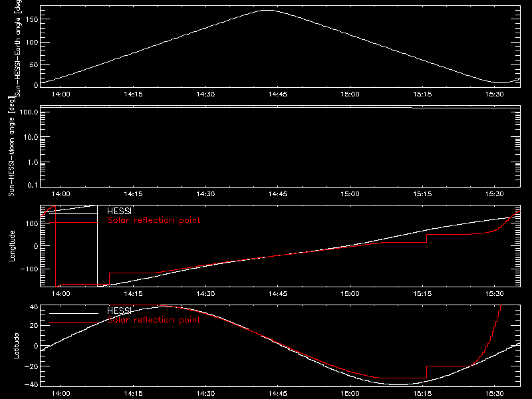Click the peak of the Earth angle curve
Viewport: 532px width, 399px height.
(x=268, y=10)
